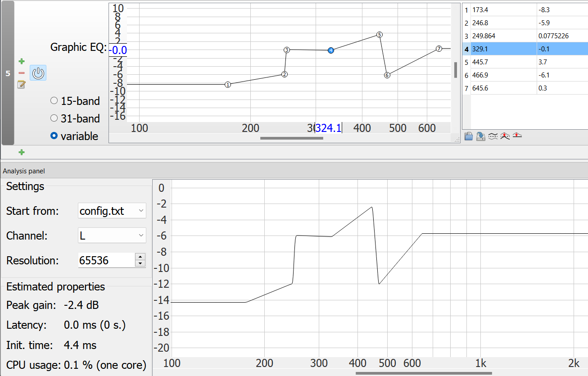This screenshot has height=376, width=588.
Task: Select table cell 0.0775226 in row 3
Action: tap(562, 36)
